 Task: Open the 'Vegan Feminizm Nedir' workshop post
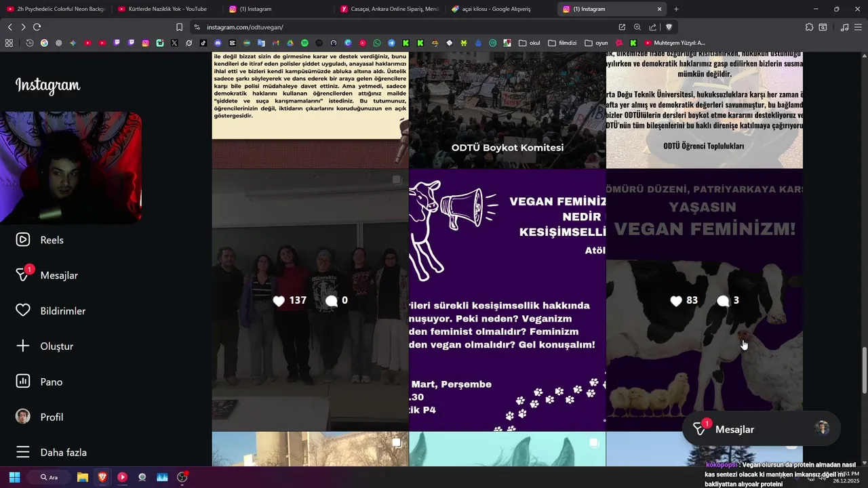click(x=507, y=300)
